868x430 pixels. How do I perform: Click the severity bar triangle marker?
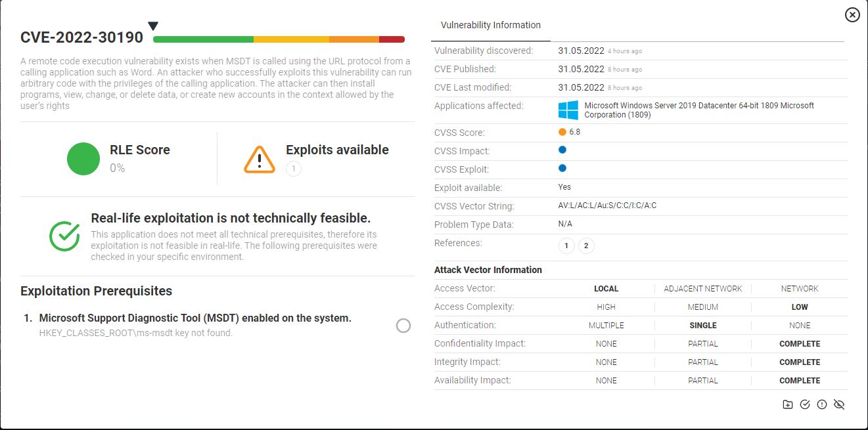click(x=153, y=26)
